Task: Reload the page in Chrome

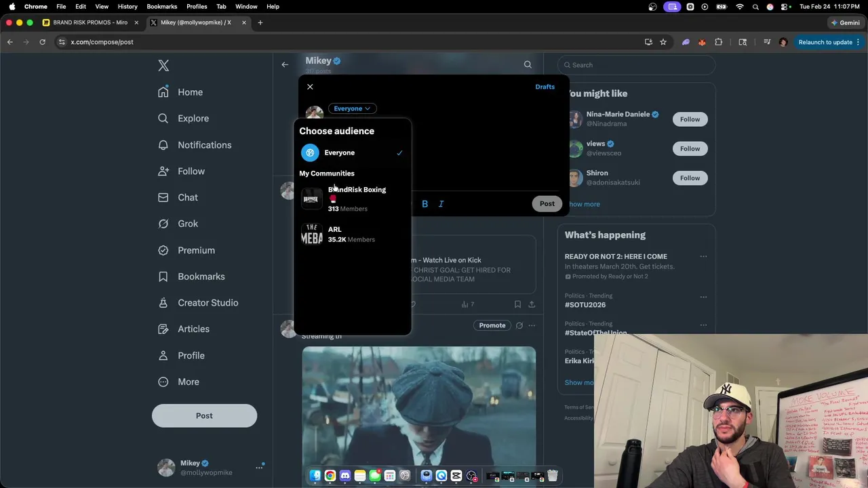Action: [x=42, y=42]
